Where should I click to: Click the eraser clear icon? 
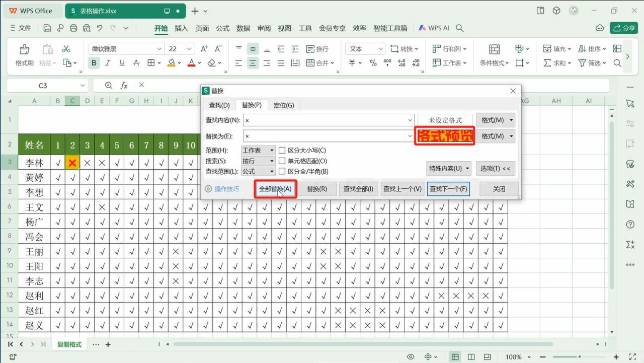point(212,63)
